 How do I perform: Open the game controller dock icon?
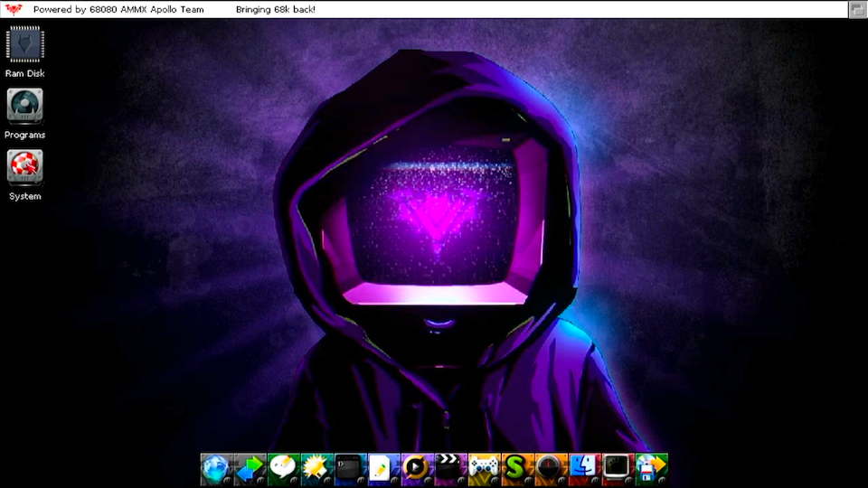click(x=485, y=469)
